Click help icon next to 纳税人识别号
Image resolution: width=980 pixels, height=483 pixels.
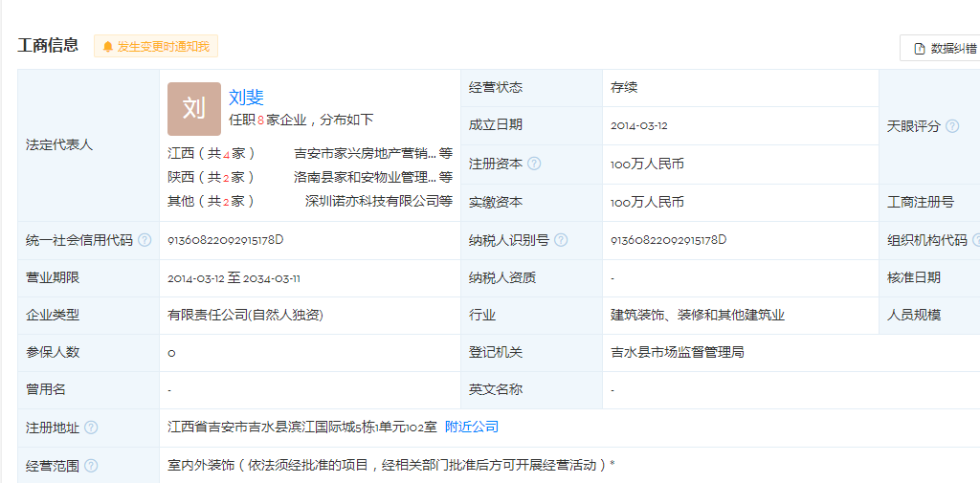pyautogui.click(x=561, y=240)
